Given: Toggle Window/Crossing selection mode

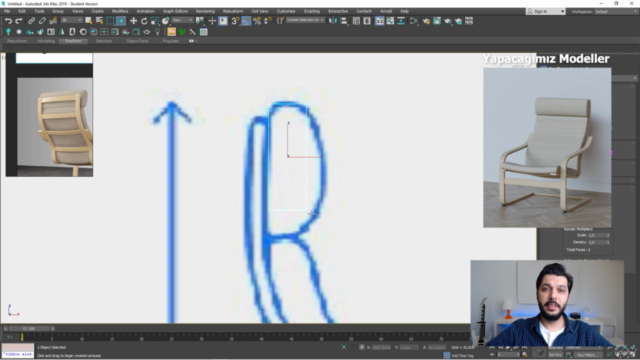Looking at the screenshot, I should (121, 21).
